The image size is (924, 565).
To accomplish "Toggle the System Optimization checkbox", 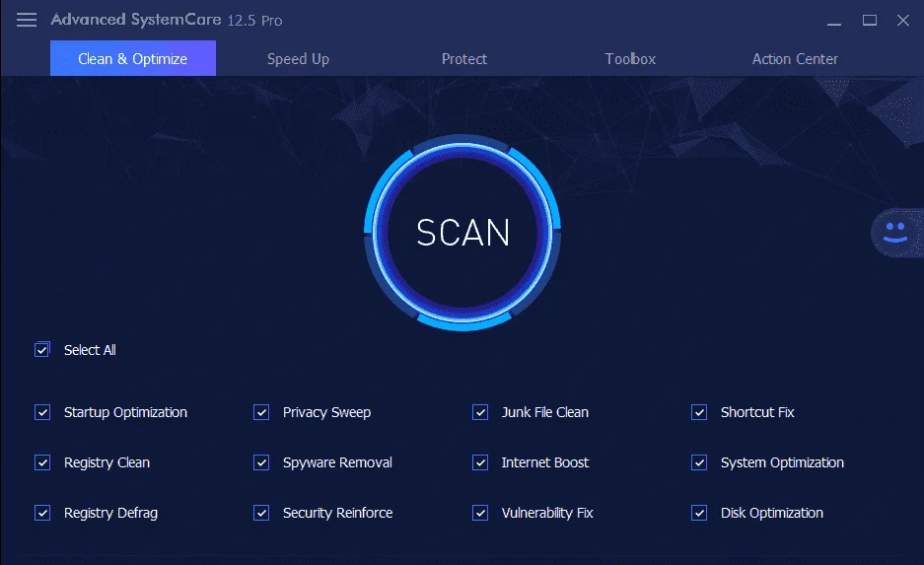I will coord(699,462).
